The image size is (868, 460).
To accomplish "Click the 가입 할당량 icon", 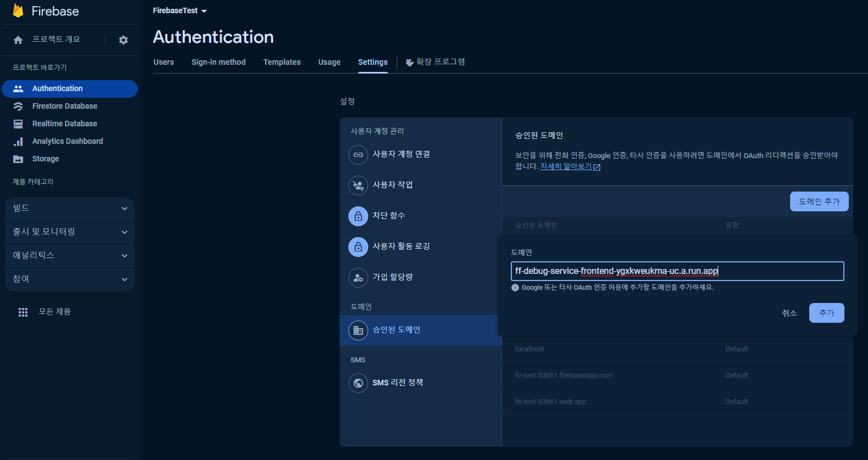I will click(x=358, y=278).
